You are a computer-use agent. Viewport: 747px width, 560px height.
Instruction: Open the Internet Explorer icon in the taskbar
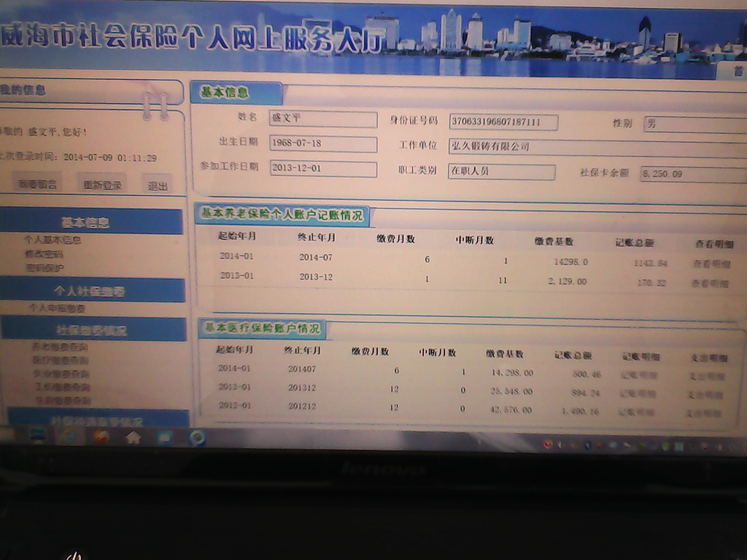click(69, 436)
